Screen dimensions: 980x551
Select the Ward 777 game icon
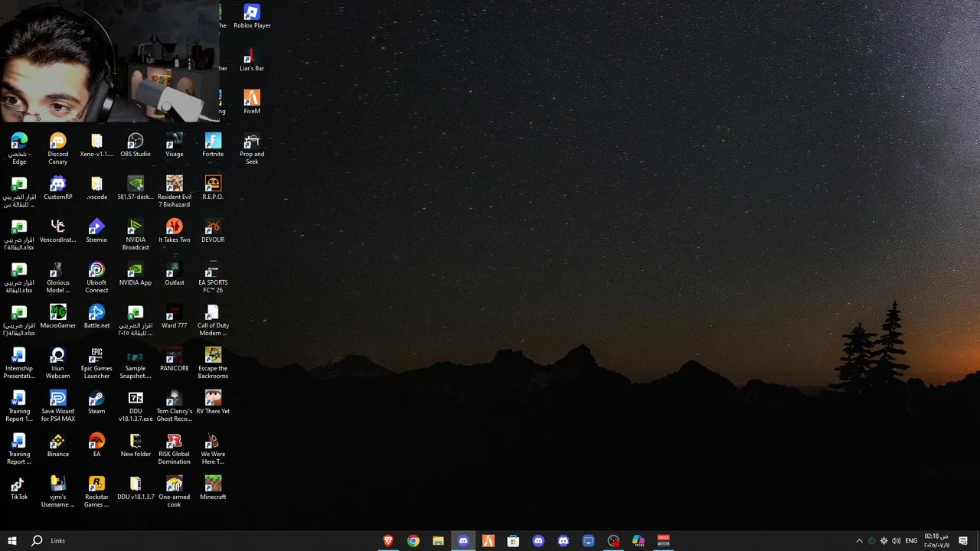point(175,317)
